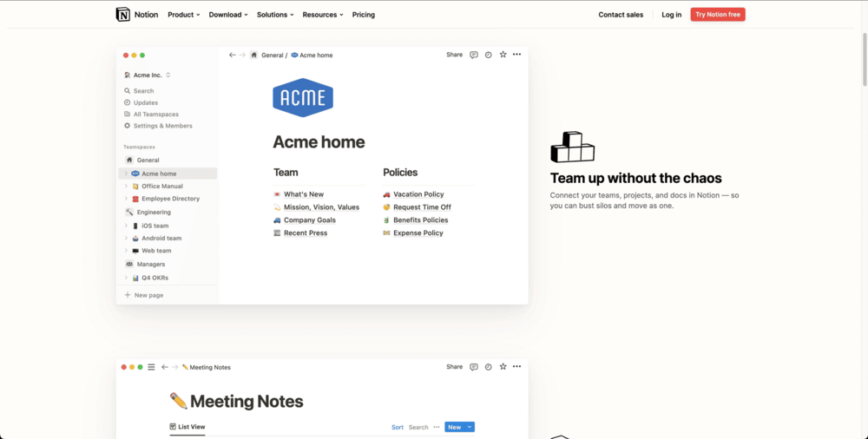Image resolution: width=868 pixels, height=439 pixels.
Task: Star the Meeting Notes page
Action: (x=503, y=366)
